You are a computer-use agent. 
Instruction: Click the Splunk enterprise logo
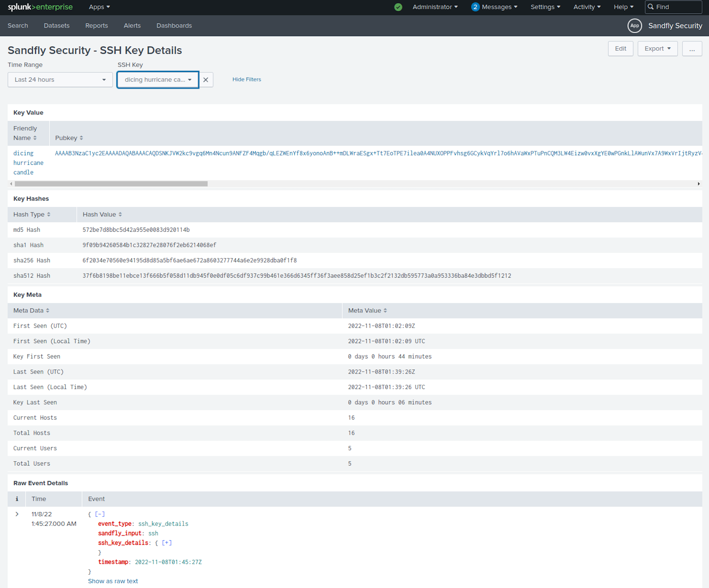(40, 7)
